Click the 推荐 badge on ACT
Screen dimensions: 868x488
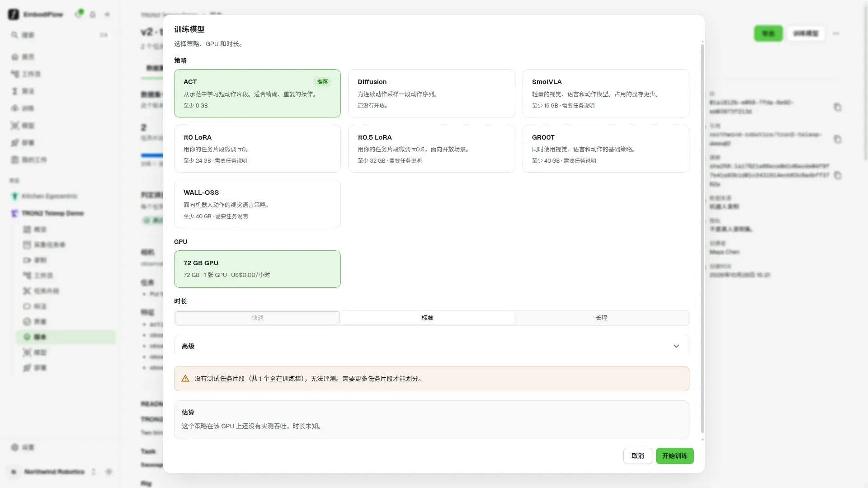click(322, 82)
